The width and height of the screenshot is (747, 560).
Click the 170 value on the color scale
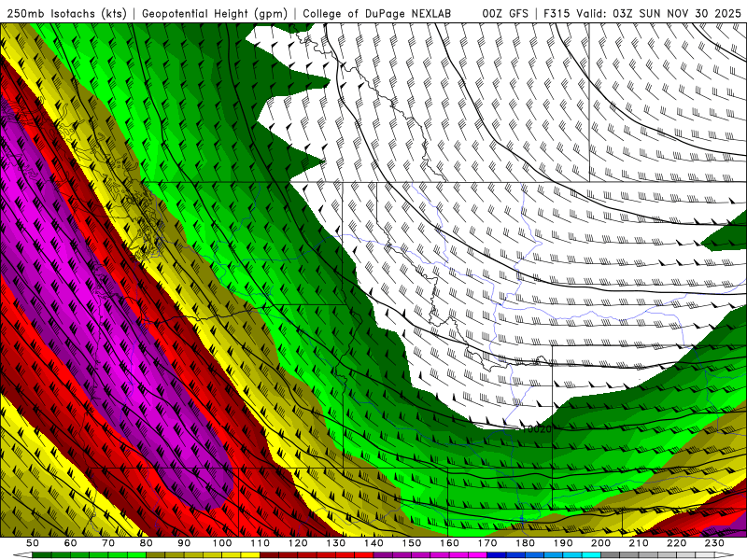(x=486, y=543)
